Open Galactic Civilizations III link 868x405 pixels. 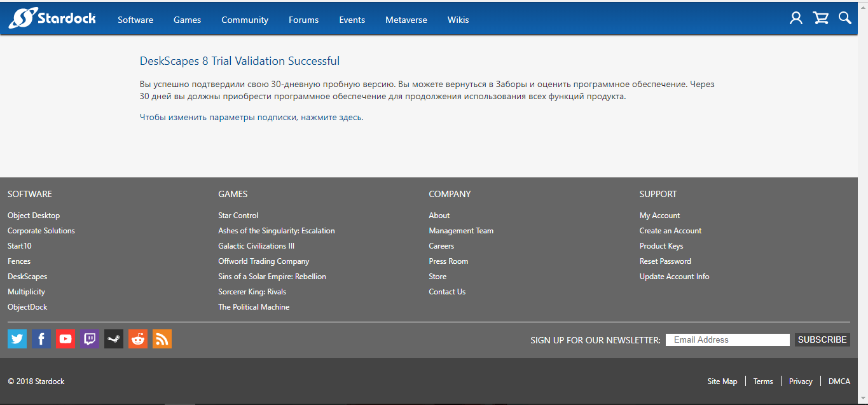(256, 246)
